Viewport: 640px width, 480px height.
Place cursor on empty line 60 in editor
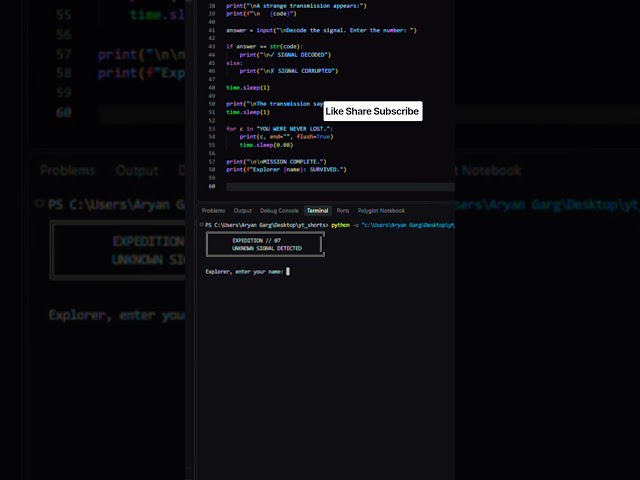(340, 187)
